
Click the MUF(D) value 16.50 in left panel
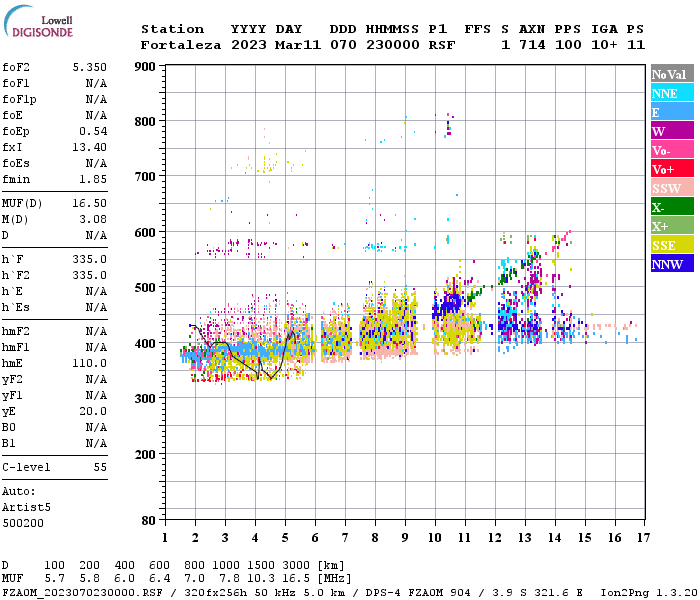pyautogui.click(x=90, y=203)
